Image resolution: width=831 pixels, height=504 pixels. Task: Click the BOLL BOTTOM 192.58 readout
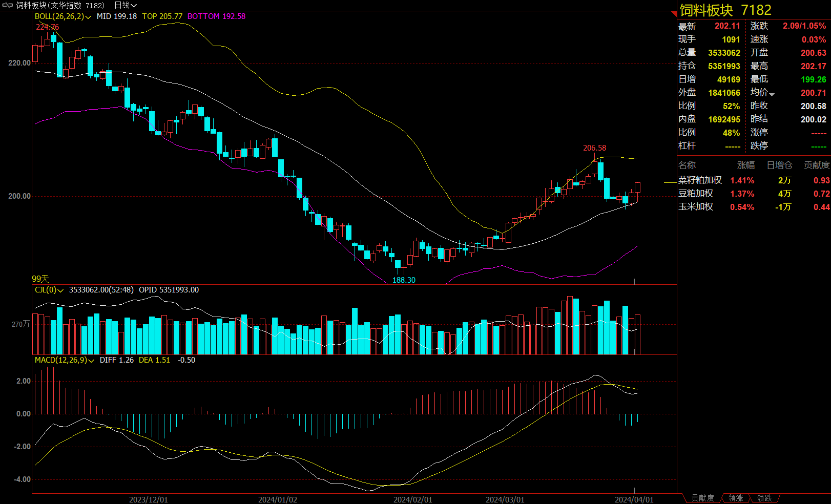point(216,16)
